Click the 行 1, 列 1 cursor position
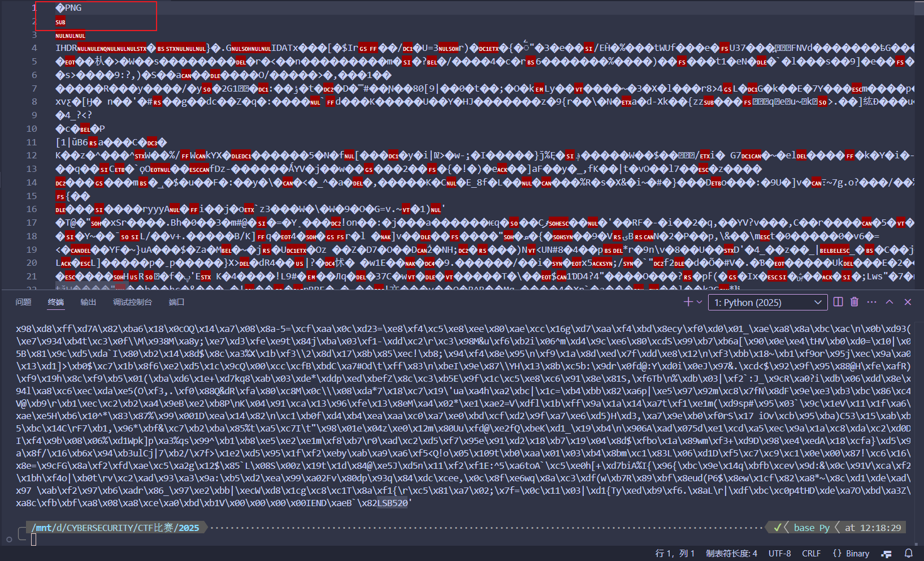The image size is (924, 561). (x=675, y=553)
